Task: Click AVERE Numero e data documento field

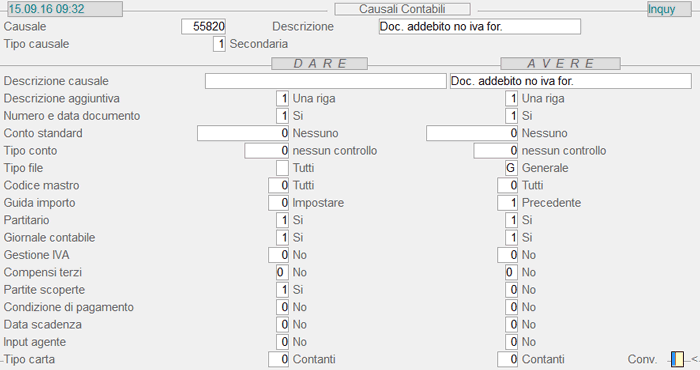Action: 512,116
